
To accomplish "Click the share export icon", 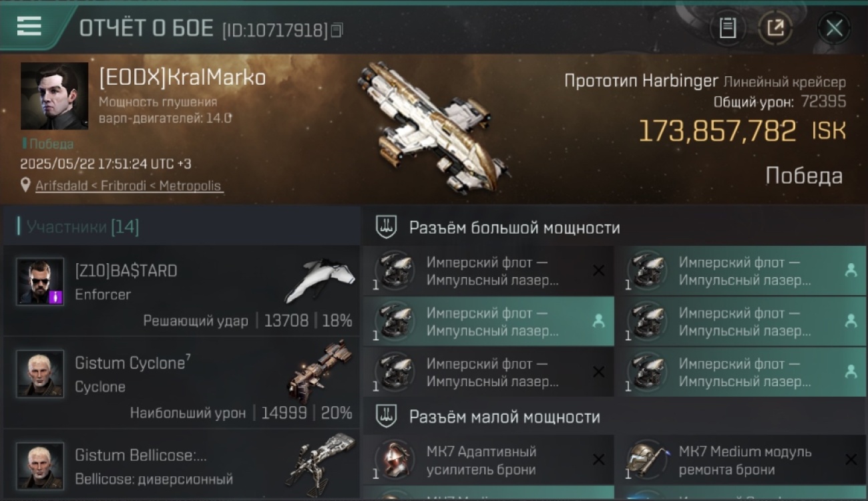I will [775, 28].
